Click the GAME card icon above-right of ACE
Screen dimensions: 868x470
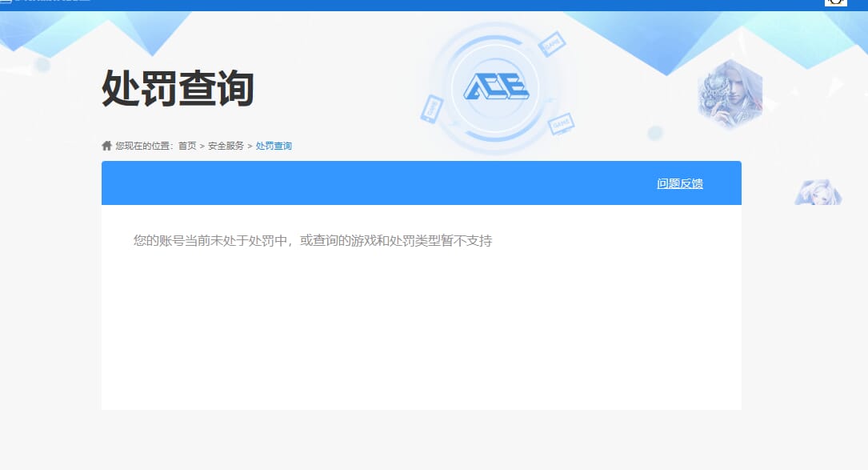point(553,44)
